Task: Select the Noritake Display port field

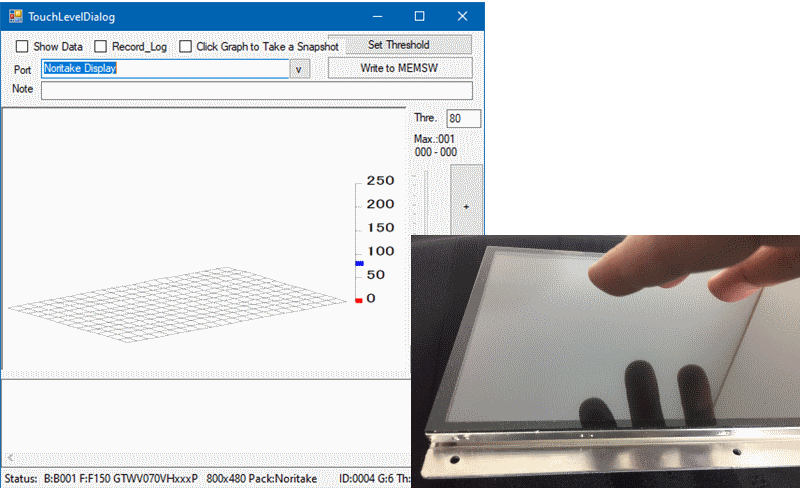Action: point(165,69)
